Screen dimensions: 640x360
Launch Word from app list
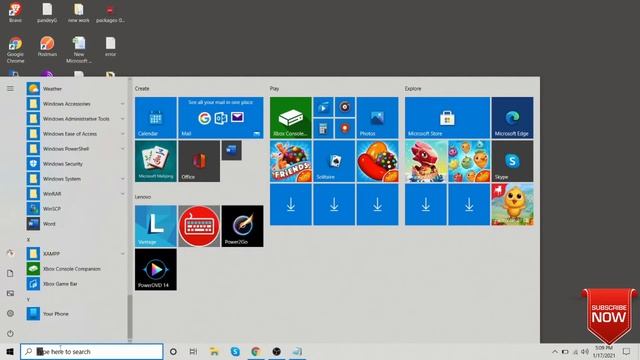(x=76, y=224)
